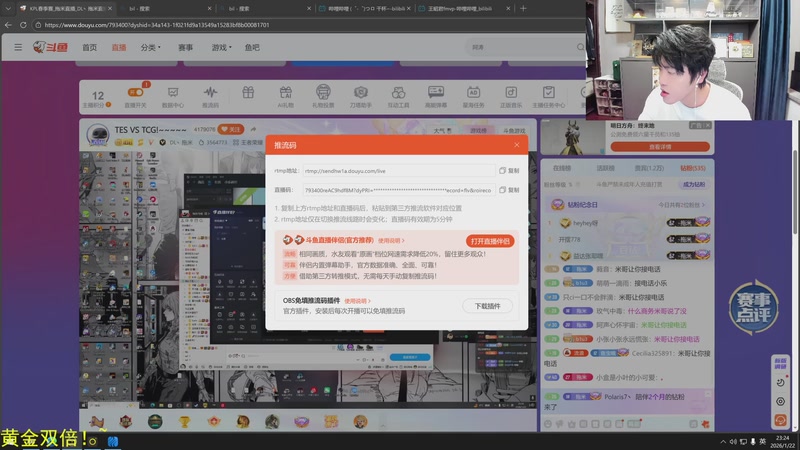Close the 推流码 dialog
Screen dimensions: 800x450
517,145
